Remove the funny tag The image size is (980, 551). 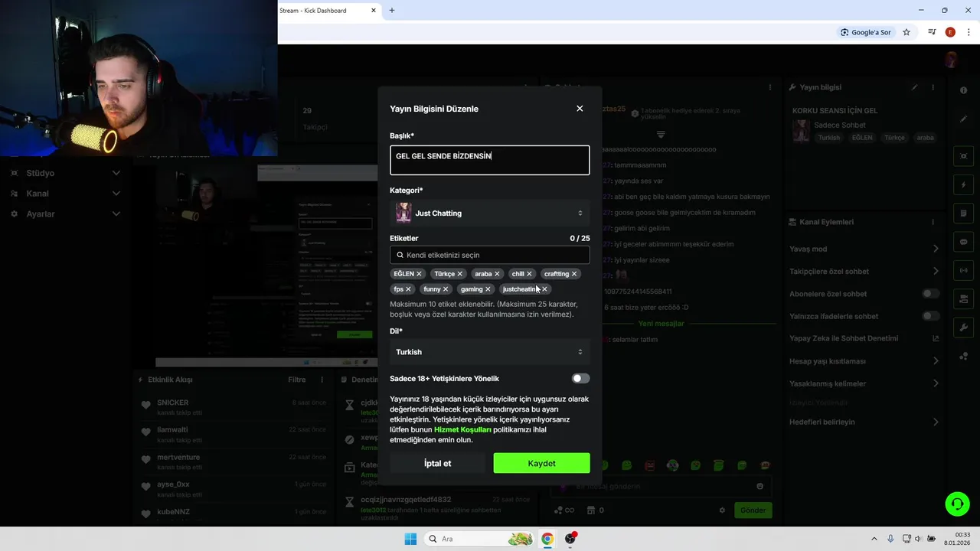pos(446,289)
